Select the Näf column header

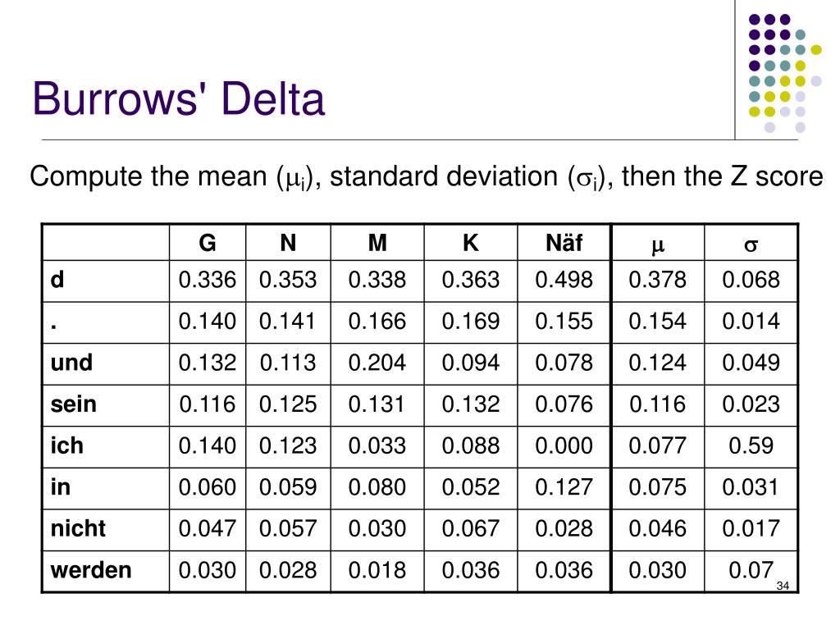click(x=564, y=243)
